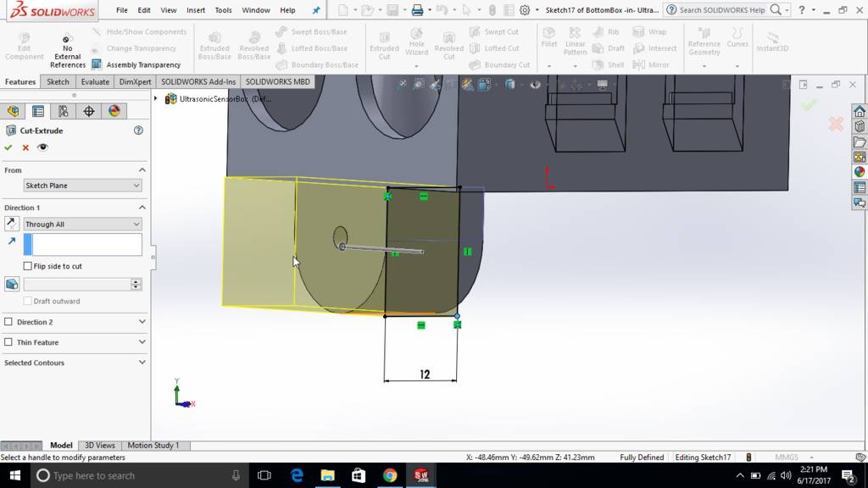The image size is (868, 488).
Task: Open the PropertyManager tab icon
Action: click(38, 111)
